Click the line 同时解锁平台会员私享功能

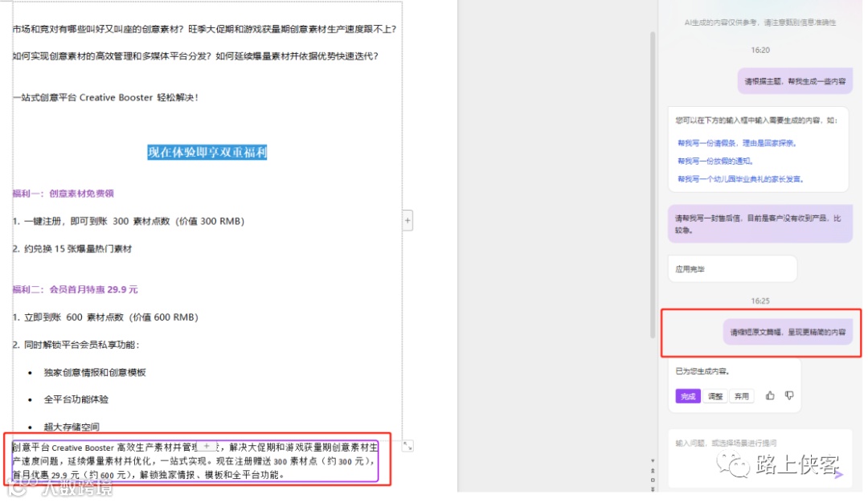click(76, 344)
